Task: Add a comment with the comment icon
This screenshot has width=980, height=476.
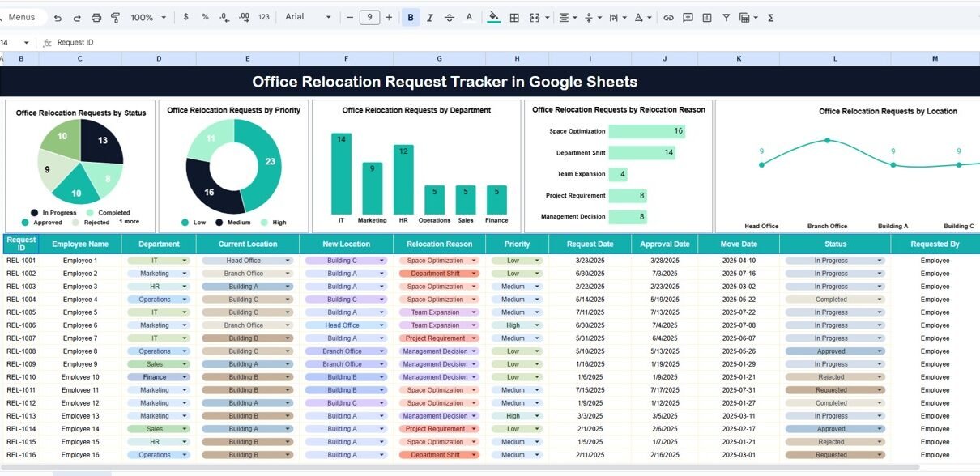Action: pos(688,17)
